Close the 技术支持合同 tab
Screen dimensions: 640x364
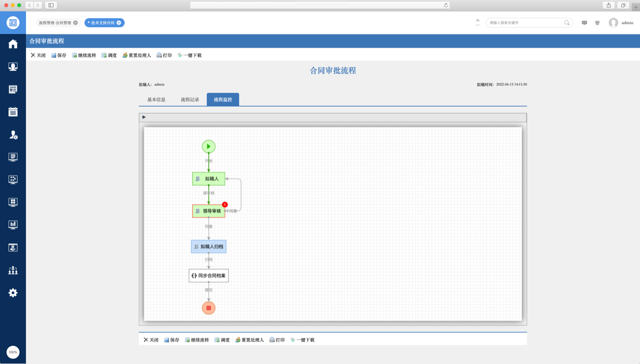[119, 23]
